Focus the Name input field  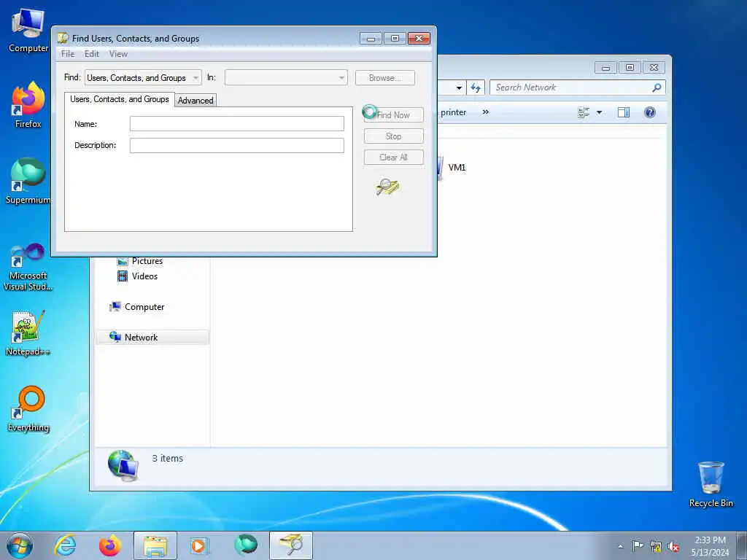(237, 124)
